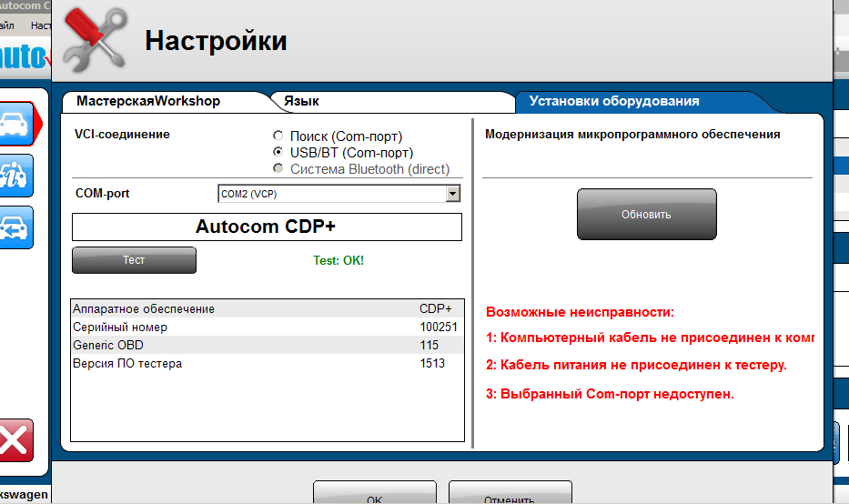Image resolution: width=849 pixels, height=504 pixels.
Task: Click Возможные неисправности red heading
Action: (580, 312)
